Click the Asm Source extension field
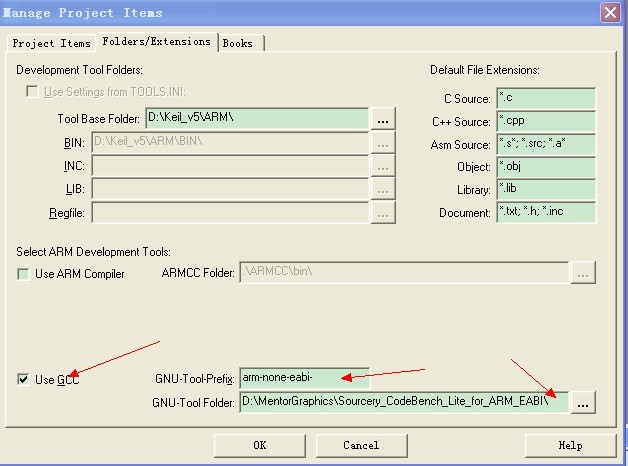The image size is (628, 466). 545,144
